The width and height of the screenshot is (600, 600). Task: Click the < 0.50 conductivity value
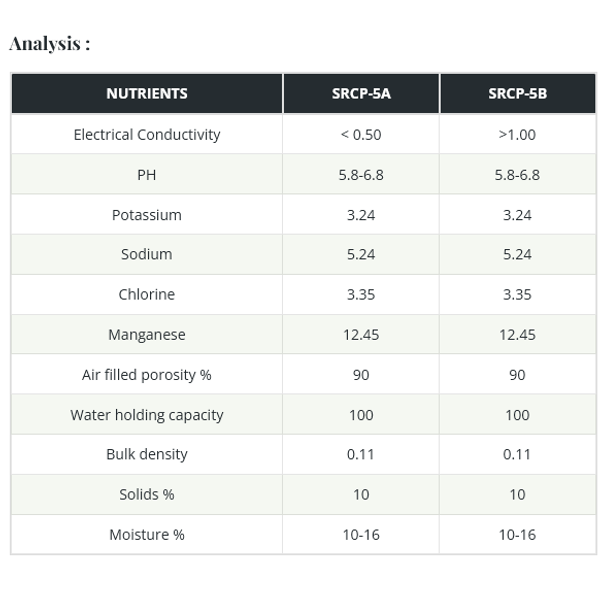361,135
